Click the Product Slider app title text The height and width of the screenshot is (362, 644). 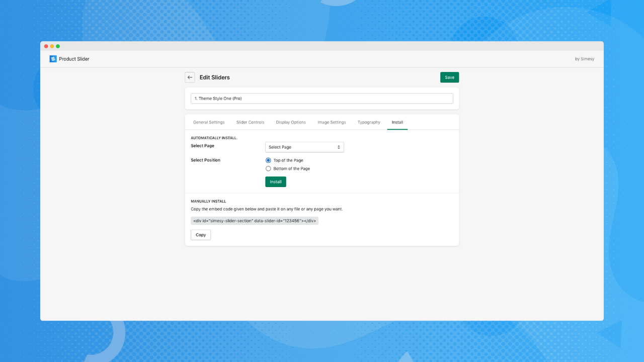74,59
